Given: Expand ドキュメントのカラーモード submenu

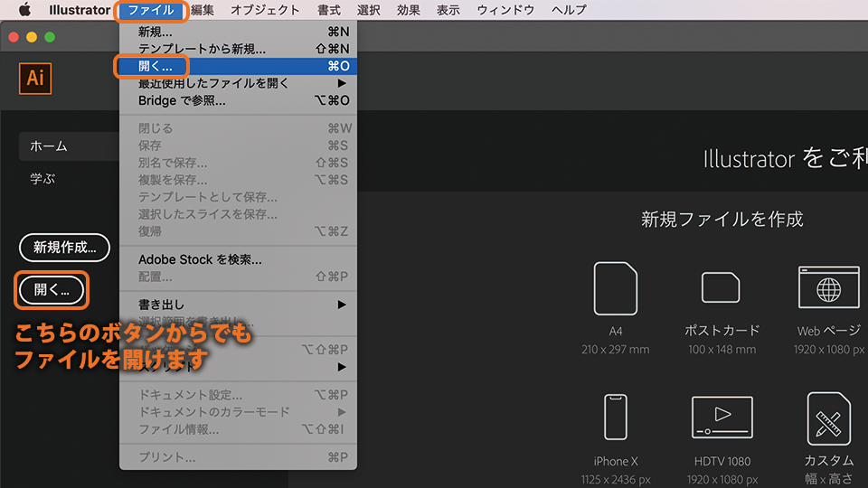Looking at the screenshot, I should tap(238, 412).
